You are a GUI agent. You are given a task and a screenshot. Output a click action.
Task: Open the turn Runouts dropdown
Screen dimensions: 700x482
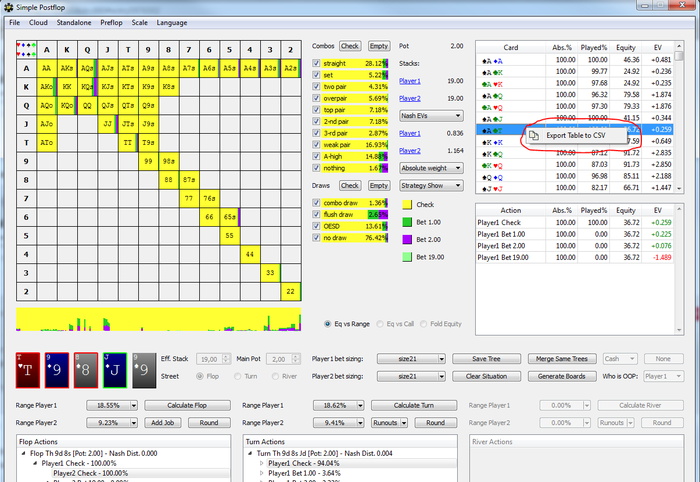click(389, 423)
